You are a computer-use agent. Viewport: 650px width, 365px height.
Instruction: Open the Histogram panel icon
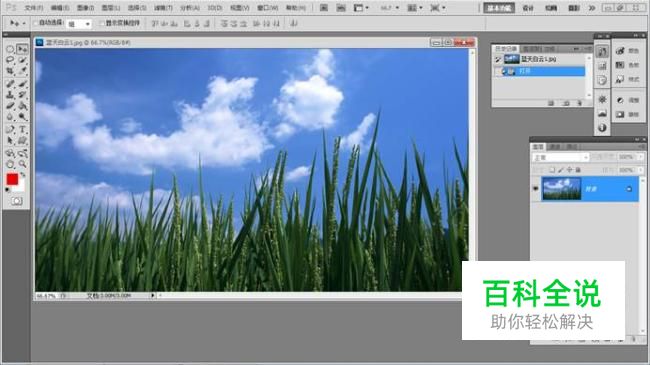click(602, 113)
